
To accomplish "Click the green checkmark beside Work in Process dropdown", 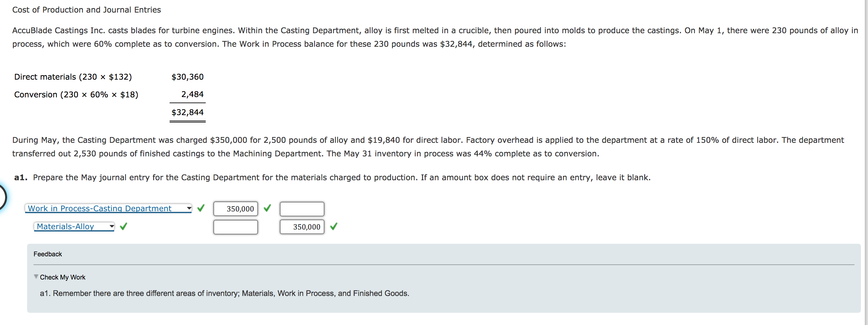I will click(201, 209).
